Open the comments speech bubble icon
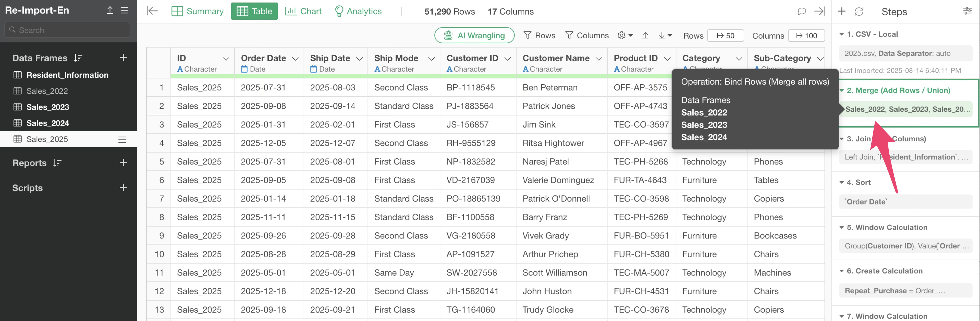This screenshot has height=321, width=980. (x=802, y=12)
